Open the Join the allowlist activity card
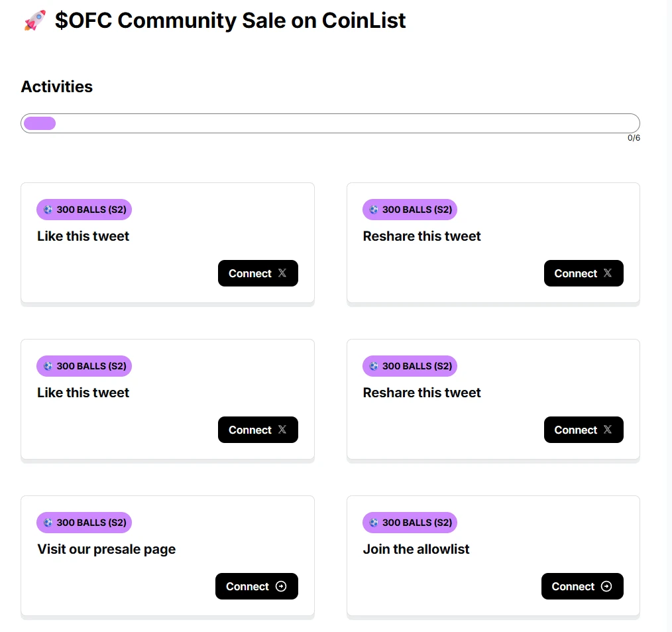 [x=493, y=556]
